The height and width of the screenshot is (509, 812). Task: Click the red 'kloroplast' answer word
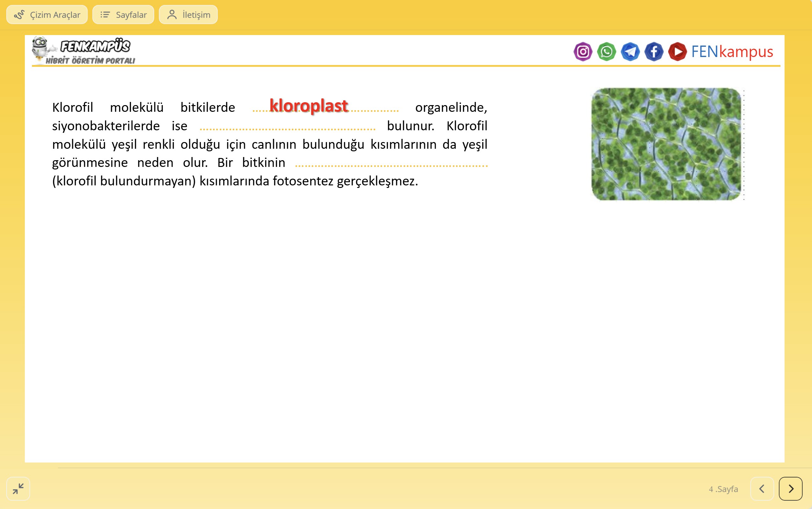(x=309, y=106)
